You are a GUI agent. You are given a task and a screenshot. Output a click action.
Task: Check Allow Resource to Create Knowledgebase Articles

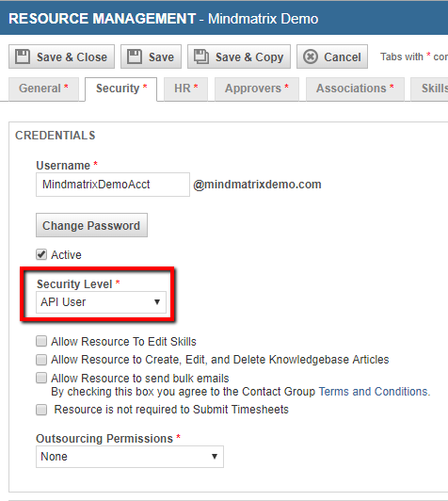pos(41,360)
